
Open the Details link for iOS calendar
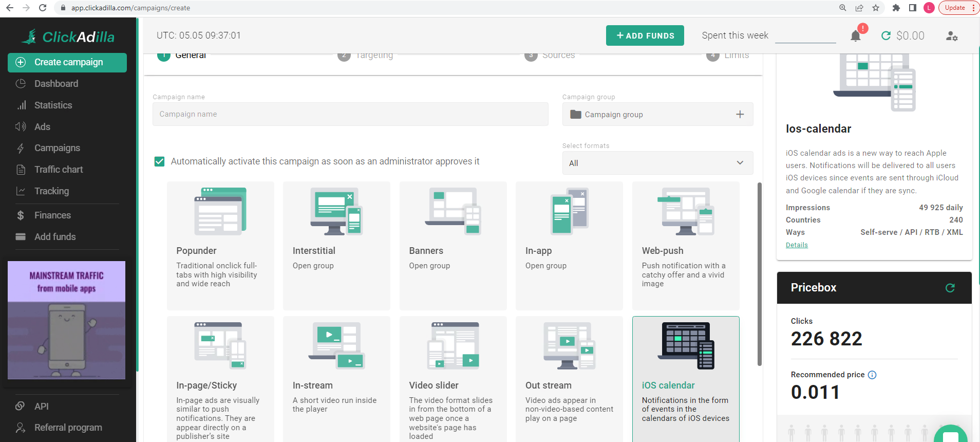click(797, 245)
